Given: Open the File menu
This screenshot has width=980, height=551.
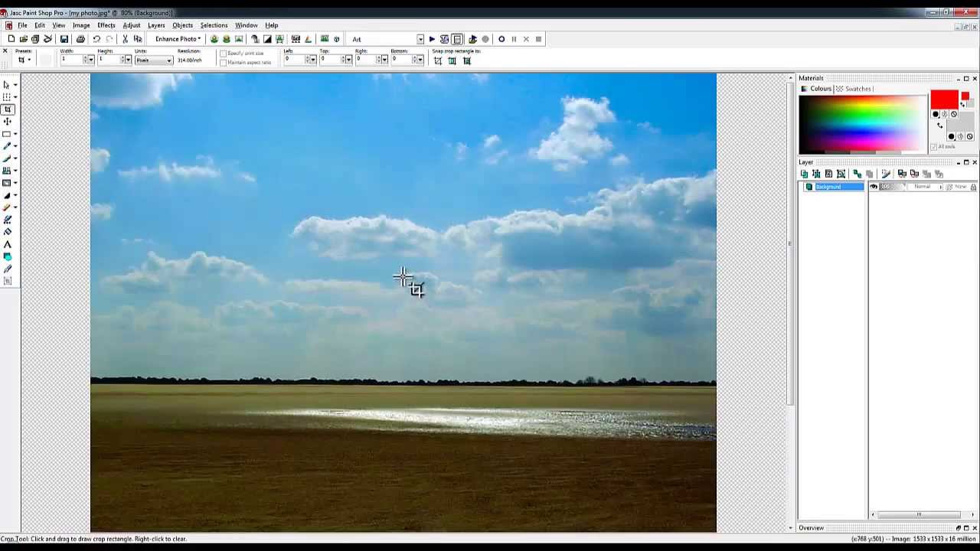Looking at the screenshot, I should [22, 25].
